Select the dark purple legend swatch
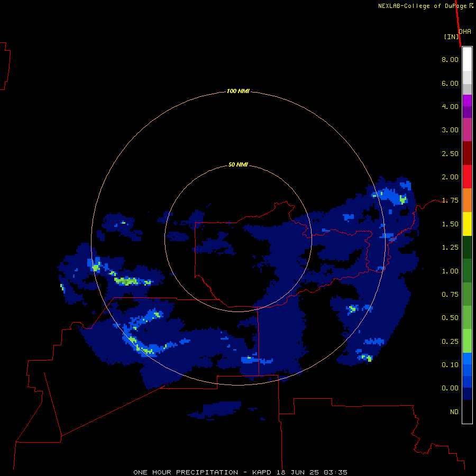476x476 pixels. pyautogui.click(x=467, y=112)
